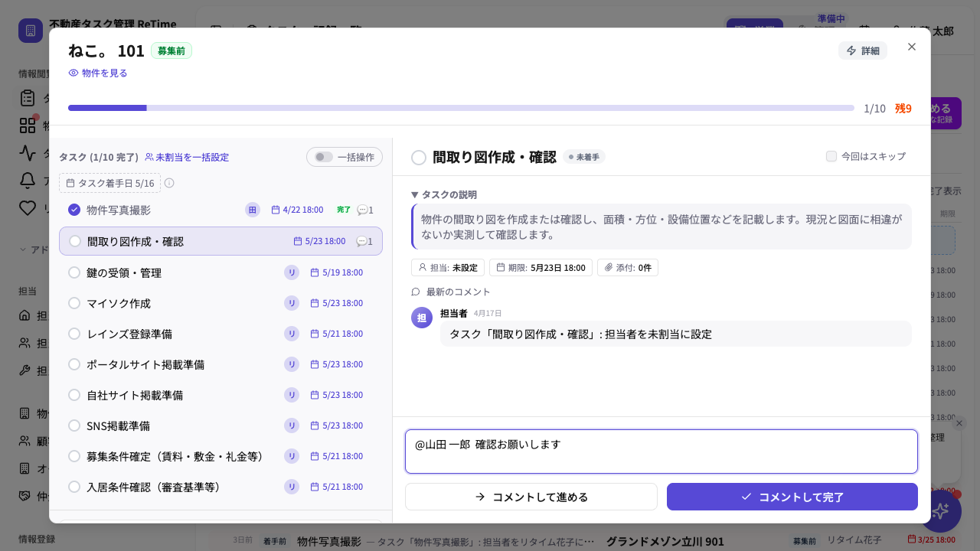Toggle completion circle beside 間取り図作成・確認 title

[x=419, y=158]
